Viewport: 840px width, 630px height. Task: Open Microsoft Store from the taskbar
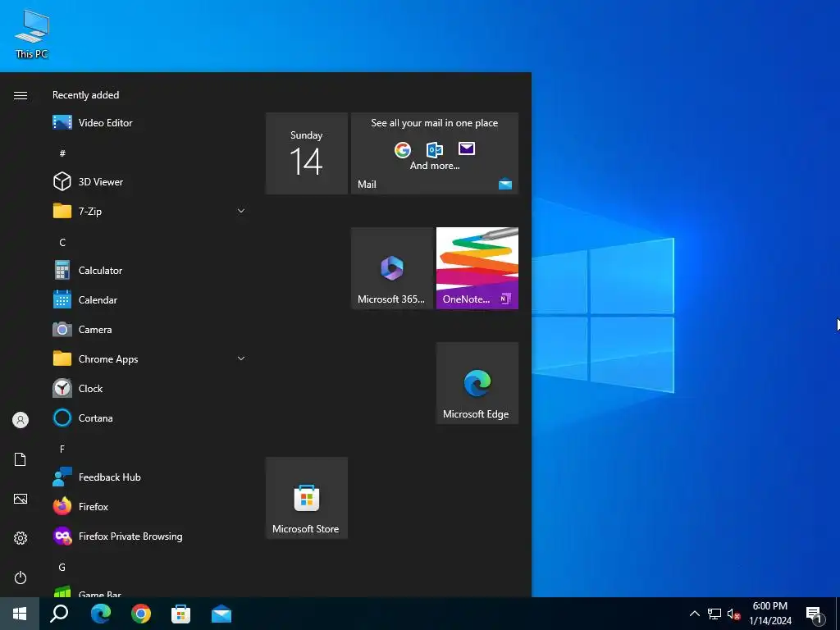(x=181, y=614)
